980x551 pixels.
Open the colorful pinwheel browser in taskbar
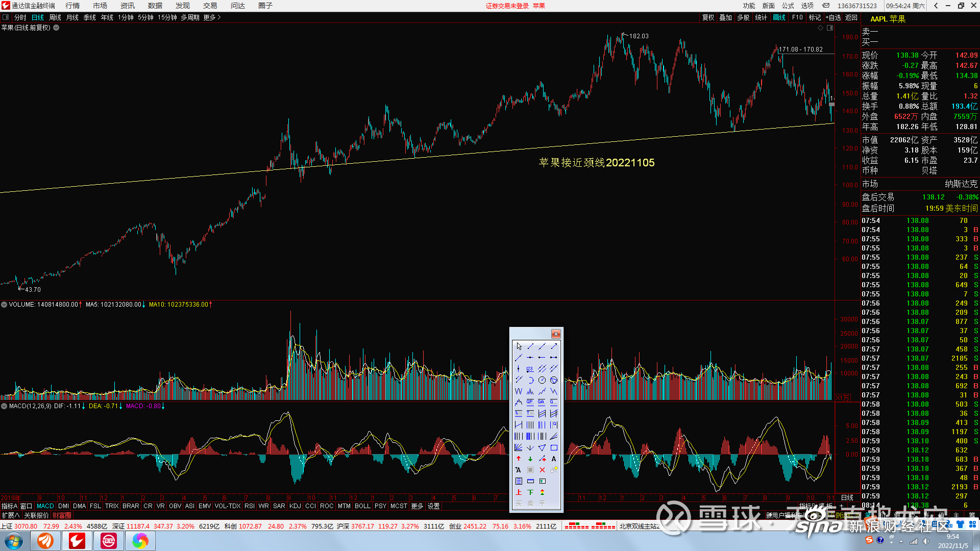pos(140,541)
